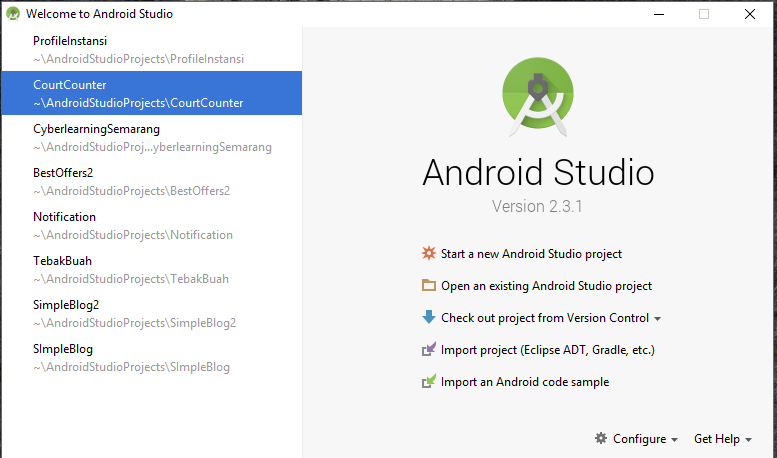Click the Version 2.3.1 label
The height and width of the screenshot is (458, 777).
(x=537, y=206)
